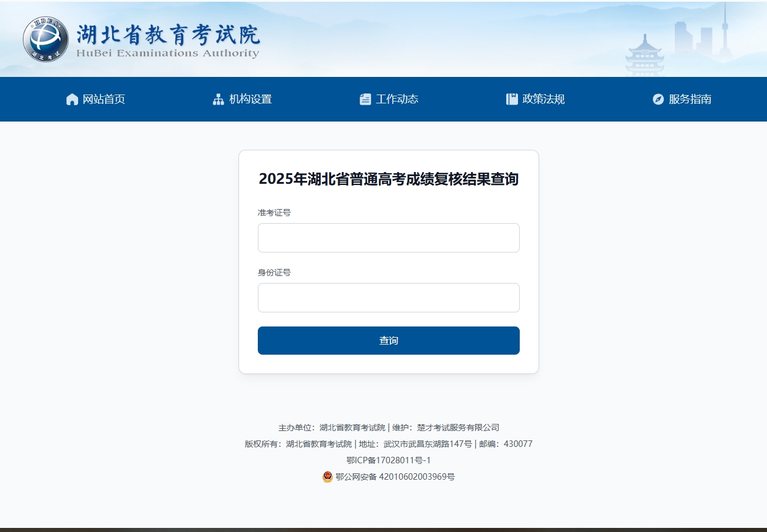
Task: Click the book icon beside 政策法规
Action: click(510, 99)
